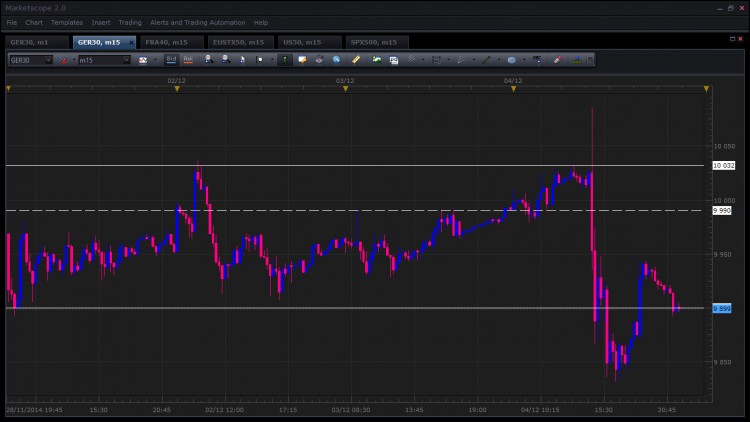This screenshot has width=750, height=422.
Task: Open the Help menu
Action: pos(261,22)
